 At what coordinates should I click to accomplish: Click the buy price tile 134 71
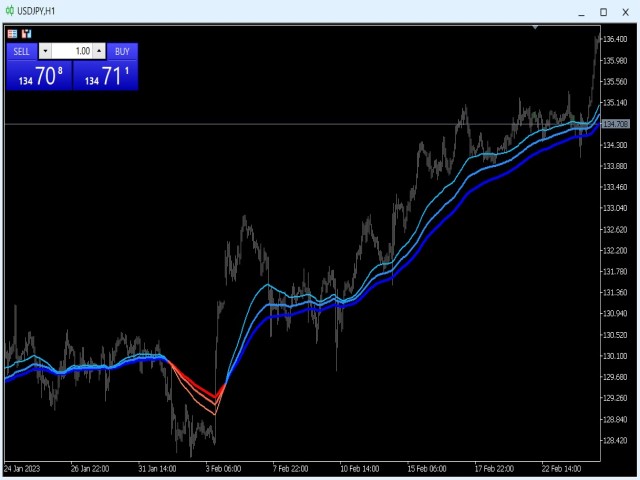(106, 76)
